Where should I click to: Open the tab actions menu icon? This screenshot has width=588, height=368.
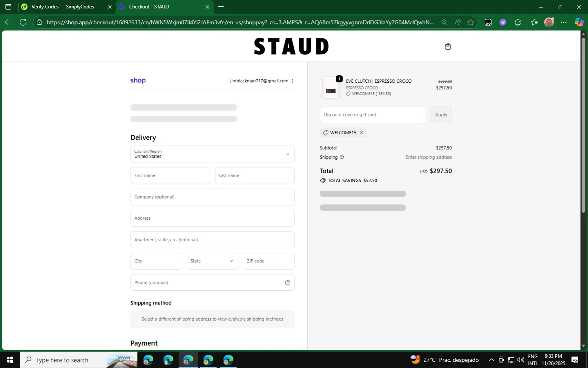point(8,7)
